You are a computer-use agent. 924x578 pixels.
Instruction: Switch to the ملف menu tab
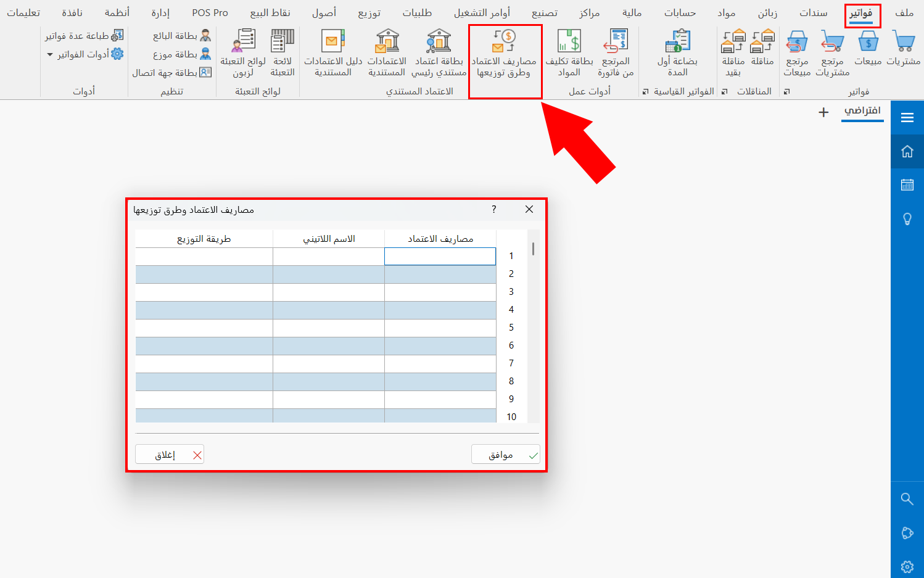[x=904, y=12]
